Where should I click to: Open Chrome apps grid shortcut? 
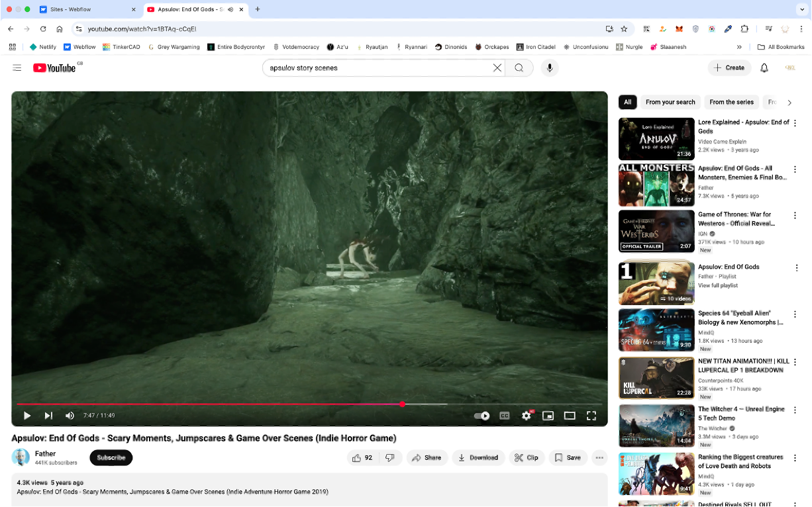point(12,47)
